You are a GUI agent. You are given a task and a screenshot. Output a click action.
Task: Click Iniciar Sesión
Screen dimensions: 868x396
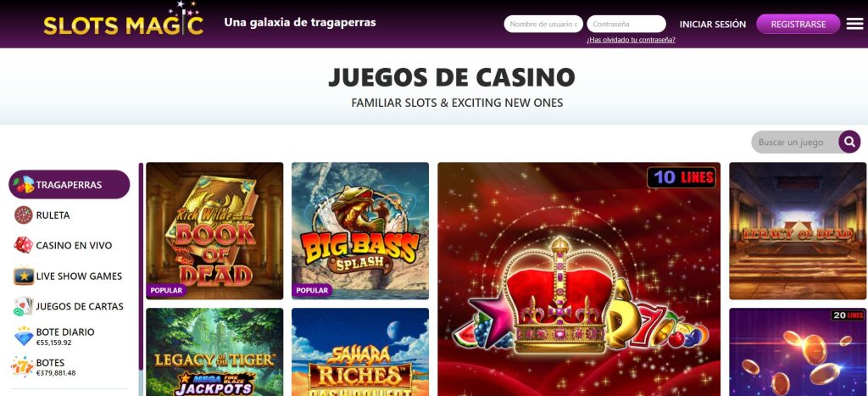coord(712,25)
